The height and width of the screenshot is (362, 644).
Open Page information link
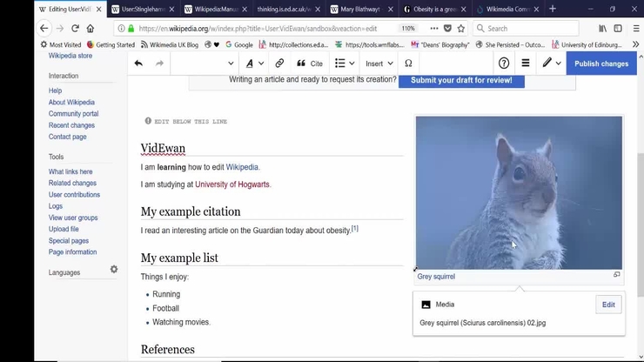(73, 251)
